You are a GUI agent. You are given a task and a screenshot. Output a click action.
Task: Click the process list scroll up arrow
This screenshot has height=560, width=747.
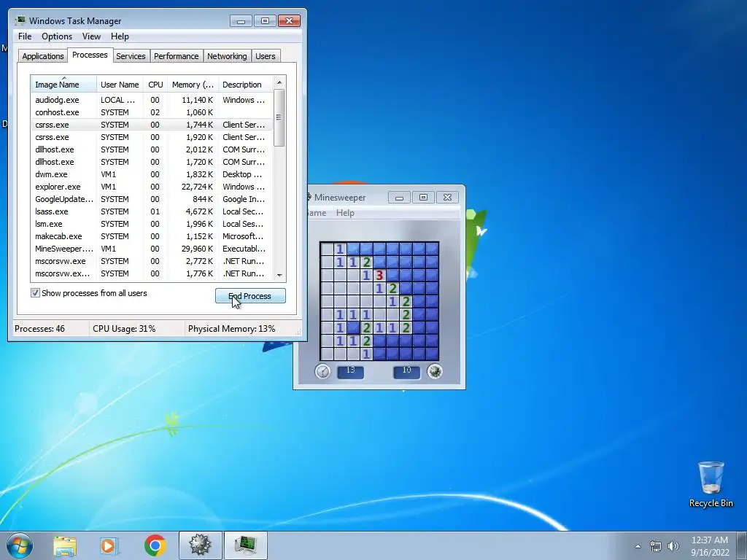click(x=279, y=82)
